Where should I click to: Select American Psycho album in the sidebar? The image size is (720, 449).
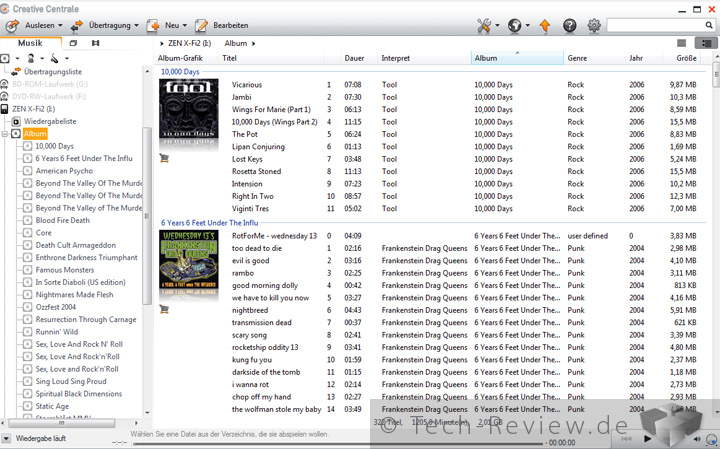pyautogui.click(x=64, y=171)
